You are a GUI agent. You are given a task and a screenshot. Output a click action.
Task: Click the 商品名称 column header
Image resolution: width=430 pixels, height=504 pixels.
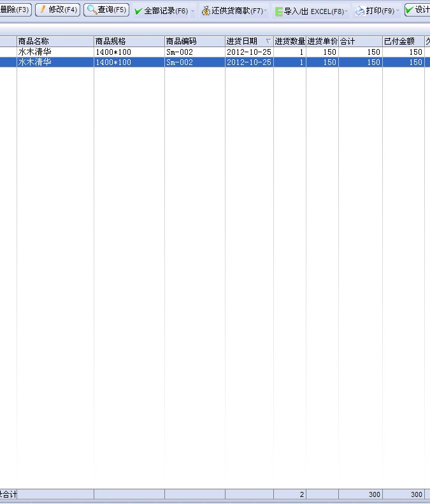click(55, 41)
